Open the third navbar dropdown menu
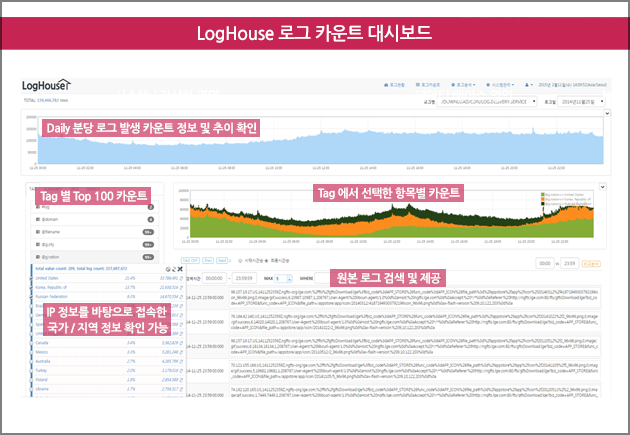The image size is (630, 435). (463, 85)
